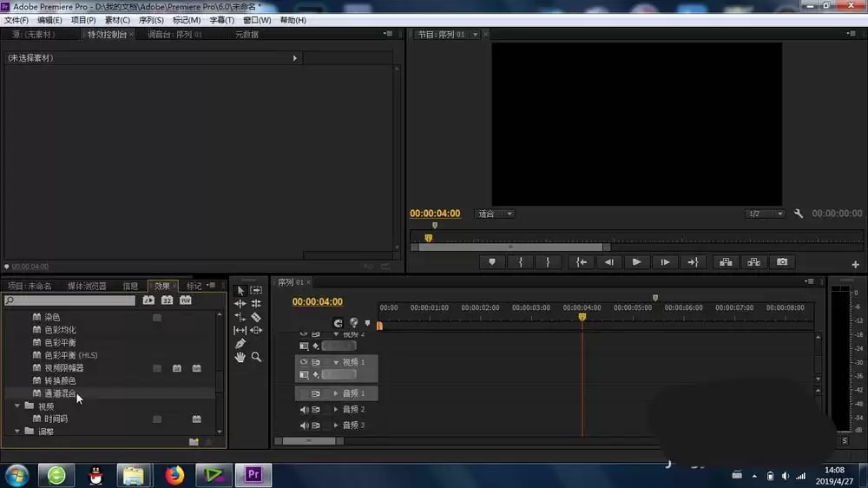Open the 序列(S) menu
The image size is (868, 488).
point(150,20)
